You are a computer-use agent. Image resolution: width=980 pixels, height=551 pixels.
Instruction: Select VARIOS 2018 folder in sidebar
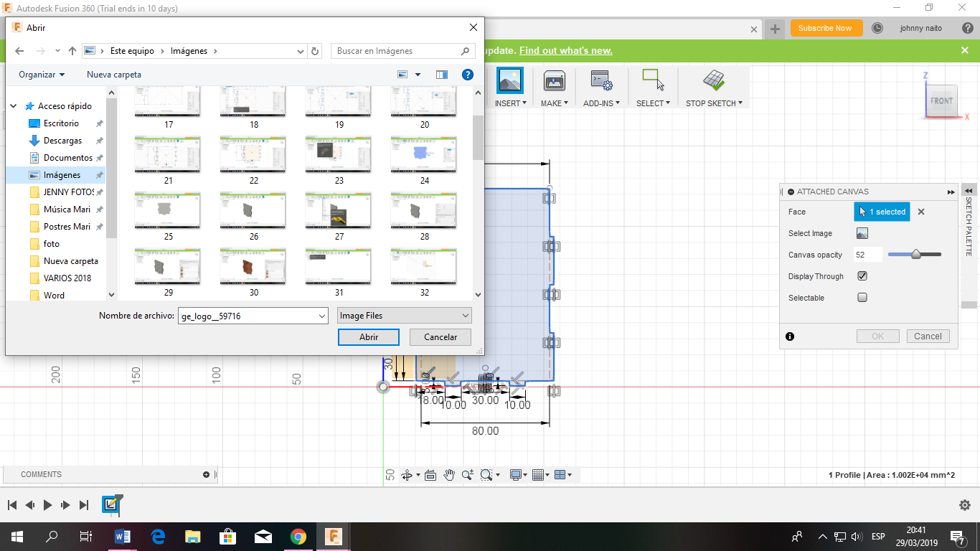tap(67, 278)
